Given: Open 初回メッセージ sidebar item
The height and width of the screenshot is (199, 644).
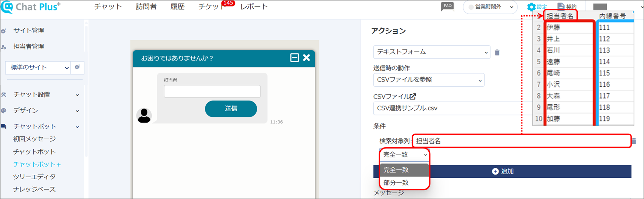Looking at the screenshot, I should pos(34,139).
